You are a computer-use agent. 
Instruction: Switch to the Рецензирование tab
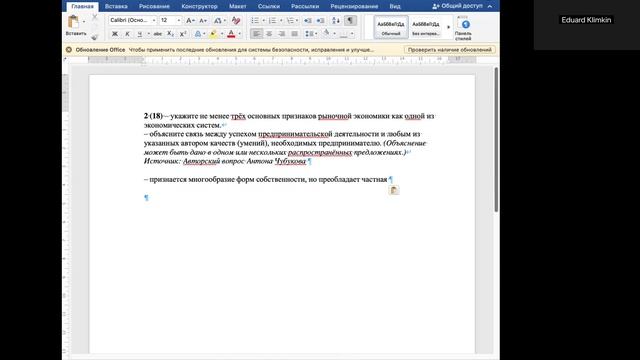point(354,7)
